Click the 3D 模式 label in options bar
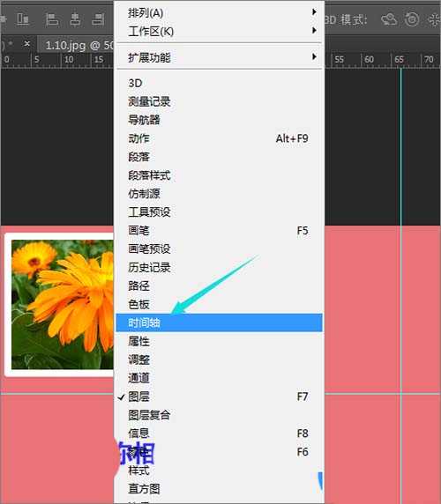This screenshot has height=504, width=441. (346, 20)
